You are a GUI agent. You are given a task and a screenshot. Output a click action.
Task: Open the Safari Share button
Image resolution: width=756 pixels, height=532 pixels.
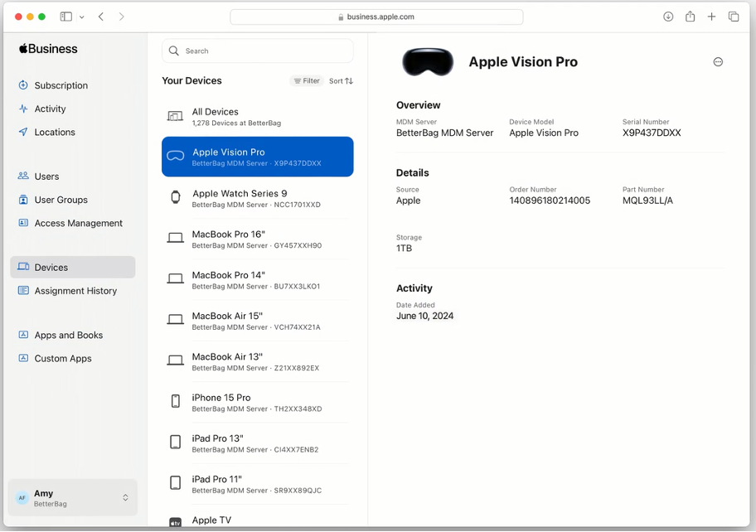(x=690, y=17)
